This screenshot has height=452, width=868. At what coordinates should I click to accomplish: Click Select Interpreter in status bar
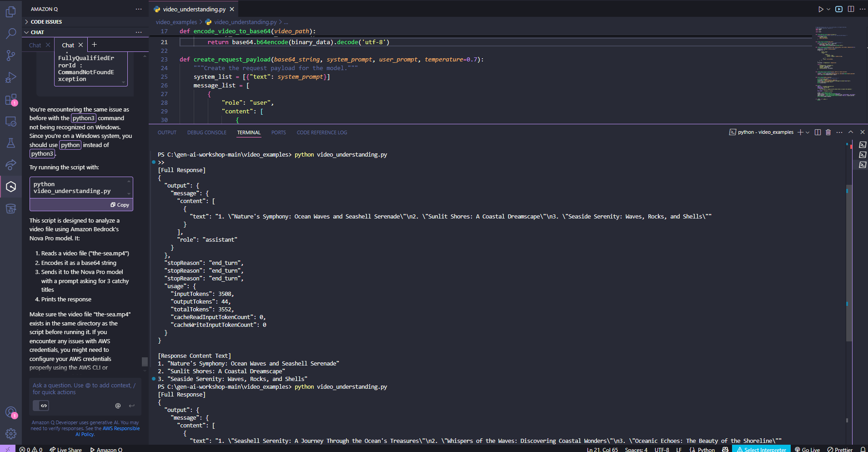point(761,449)
